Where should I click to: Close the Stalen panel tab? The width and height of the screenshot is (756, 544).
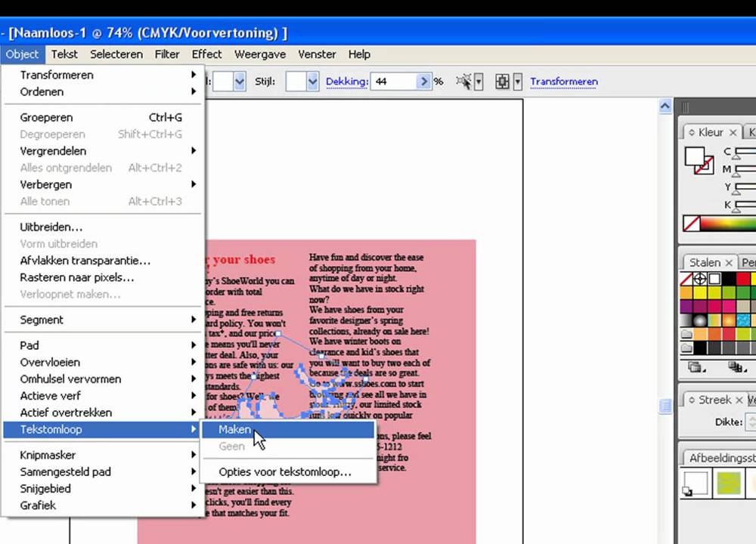pos(729,263)
